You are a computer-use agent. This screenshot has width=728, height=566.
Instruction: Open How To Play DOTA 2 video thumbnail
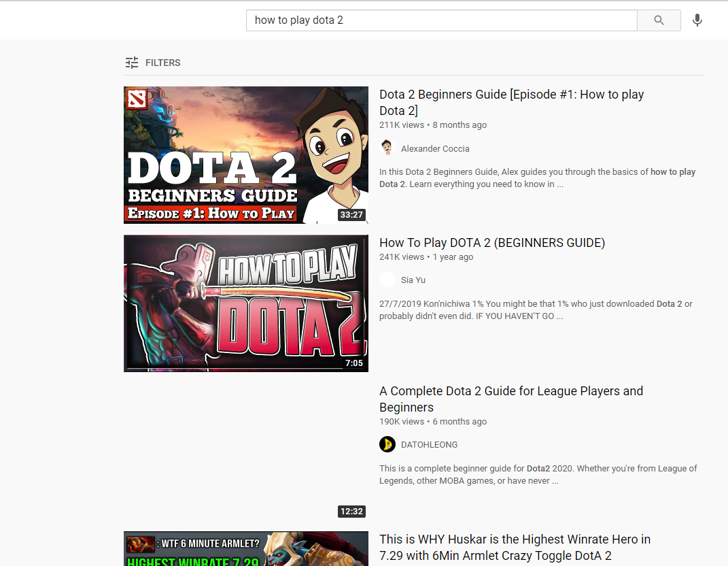pyautogui.click(x=246, y=303)
